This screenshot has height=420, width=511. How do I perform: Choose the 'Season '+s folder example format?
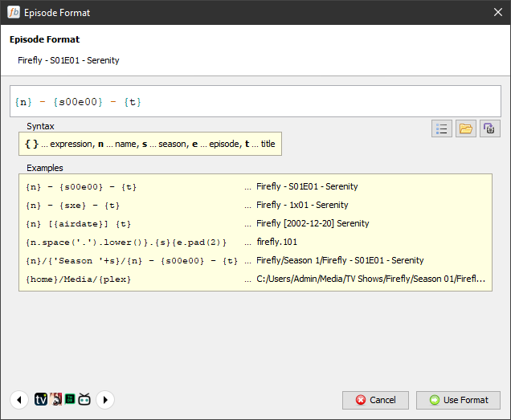click(x=132, y=260)
